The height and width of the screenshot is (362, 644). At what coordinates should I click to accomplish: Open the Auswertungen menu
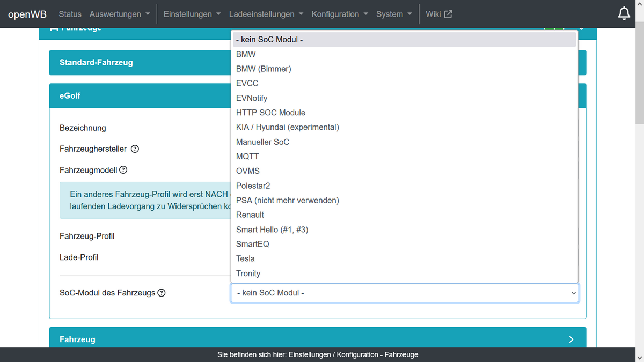[x=120, y=14]
